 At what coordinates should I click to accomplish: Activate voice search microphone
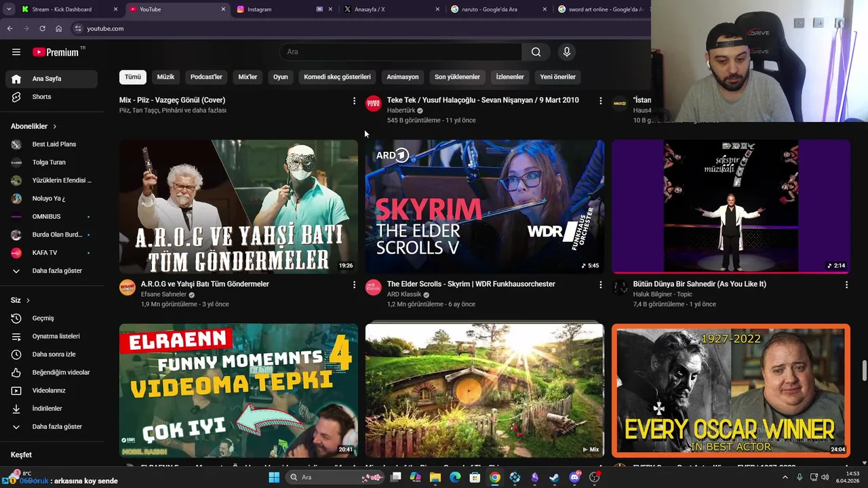(x=567, y=52)
